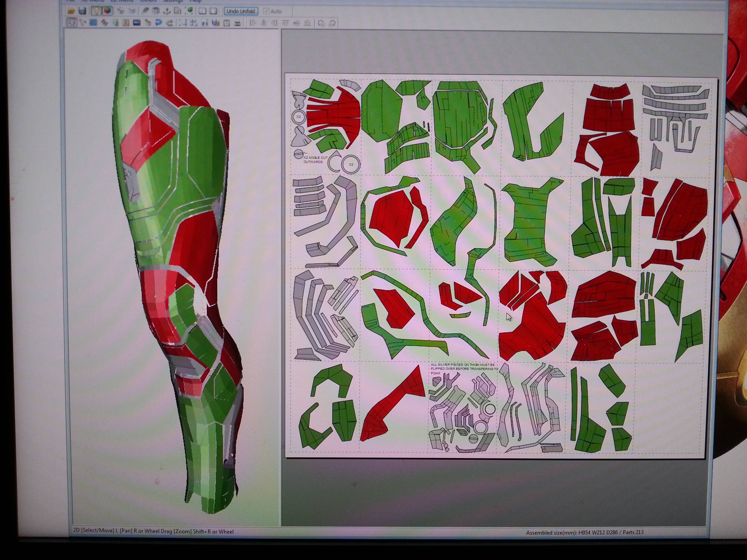The image size is (747, 560).
Task: Click the 'X2 ANGLE CUT OUTWARDS' note text
Action: [315, 160]
